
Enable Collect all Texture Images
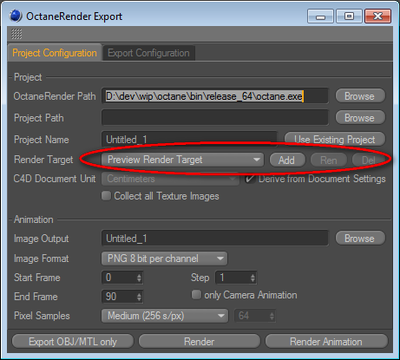coord(106,196)
